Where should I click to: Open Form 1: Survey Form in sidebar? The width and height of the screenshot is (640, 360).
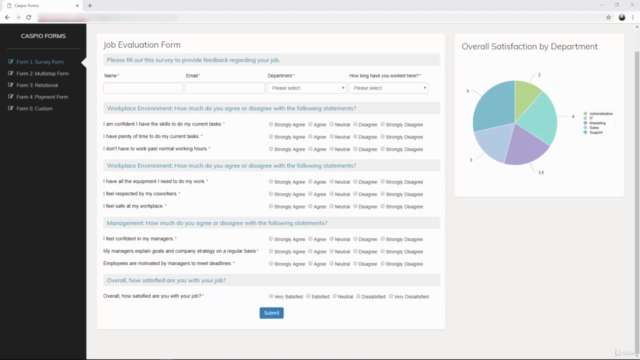coord(40,62)
